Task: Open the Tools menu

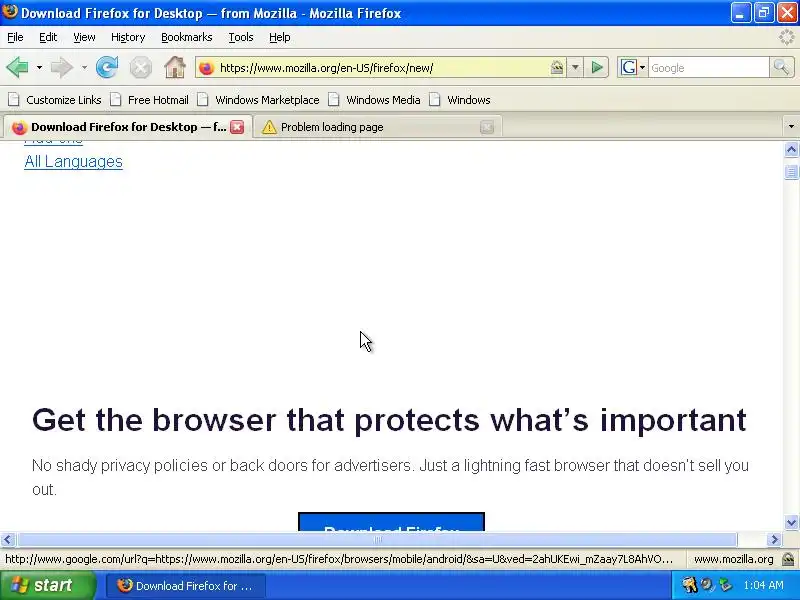Action: click(x=241, y=37)
